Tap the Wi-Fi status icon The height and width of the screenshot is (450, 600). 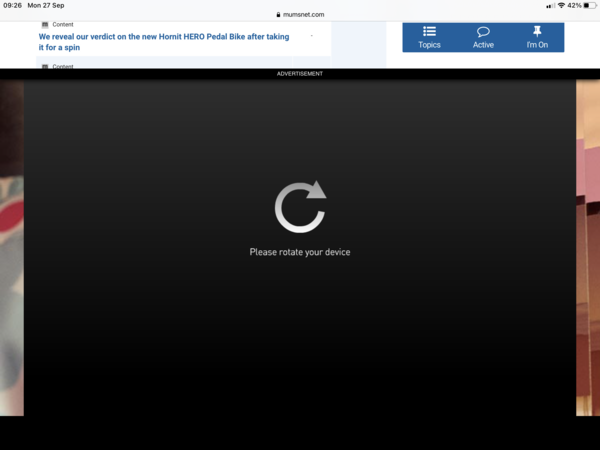(561, 5)
